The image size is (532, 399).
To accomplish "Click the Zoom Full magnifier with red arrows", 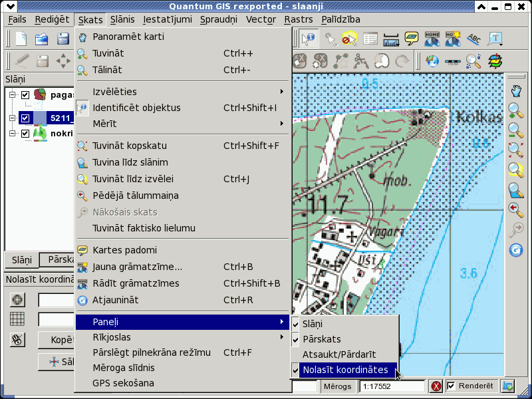I will pyautogui.click(x=516, y=150).
